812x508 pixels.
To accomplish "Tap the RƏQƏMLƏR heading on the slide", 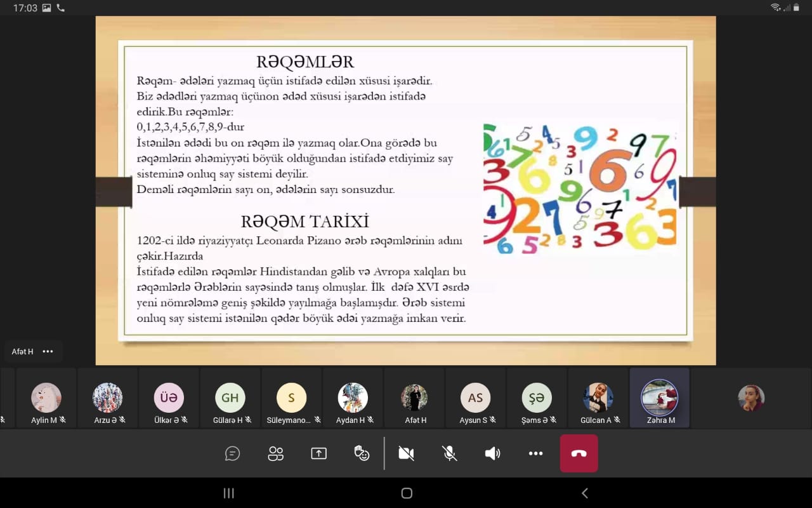I will (305, 62).
